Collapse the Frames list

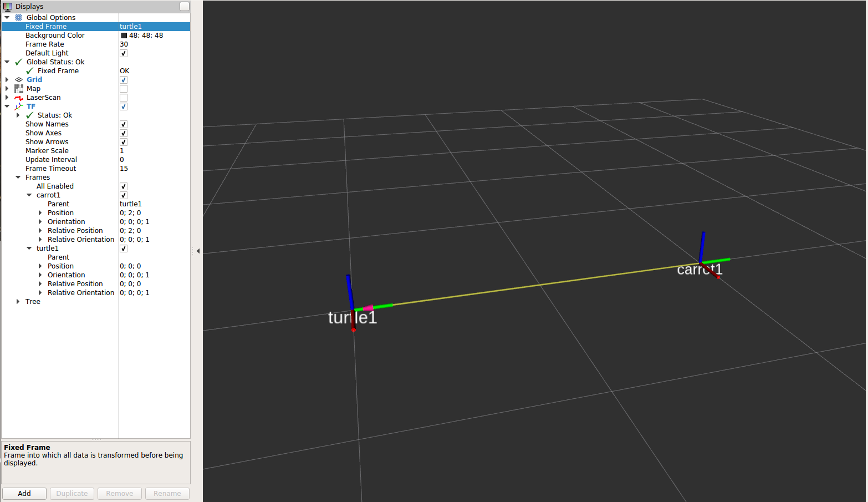(x=18, y=178)
